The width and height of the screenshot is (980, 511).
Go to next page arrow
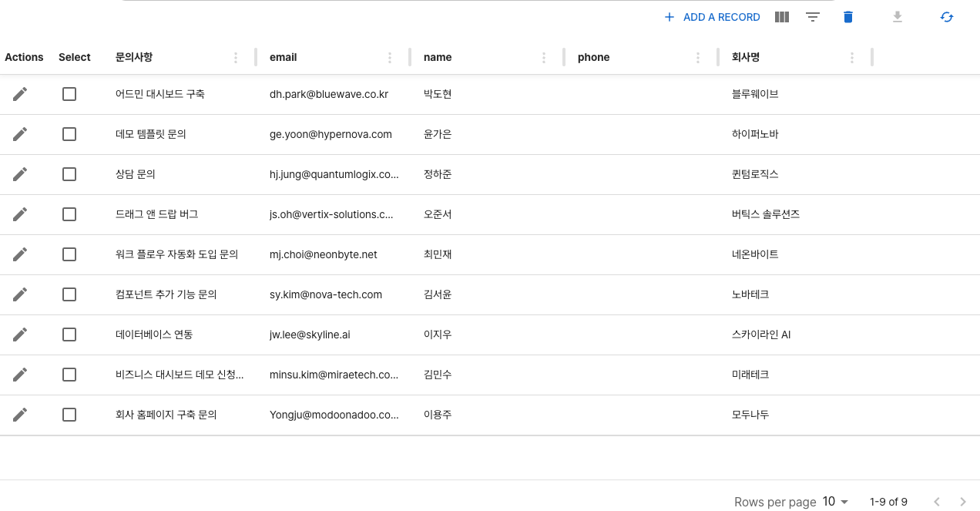pyautogui.click(x=962, y=502)
